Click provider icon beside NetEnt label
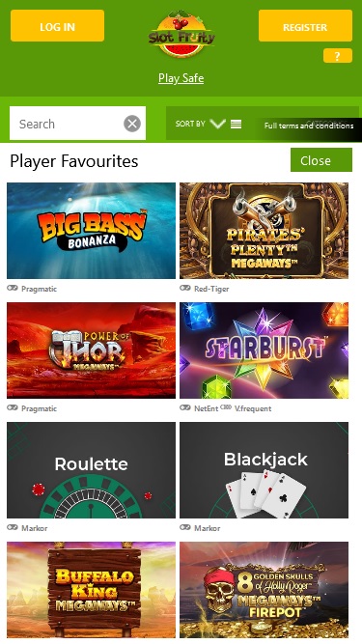 185,407
